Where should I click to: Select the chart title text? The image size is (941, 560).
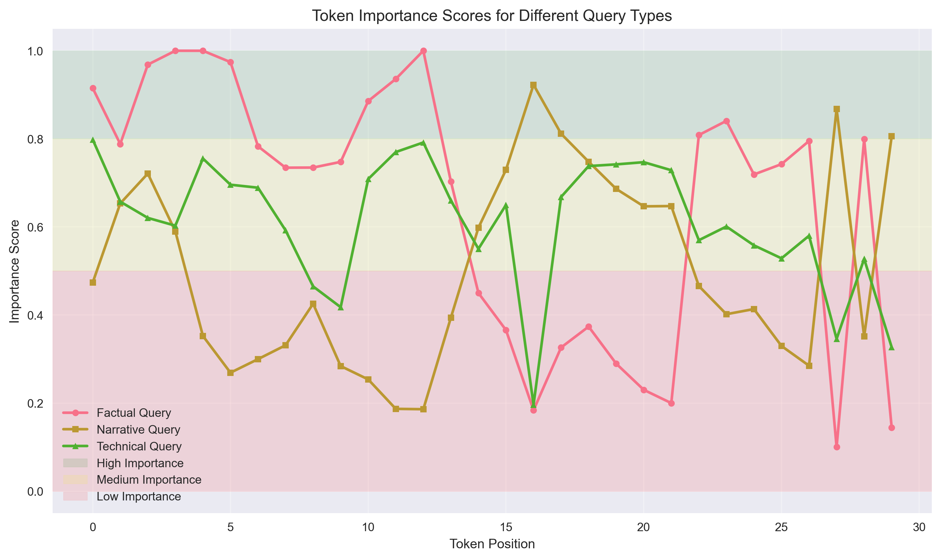point(492,16)
